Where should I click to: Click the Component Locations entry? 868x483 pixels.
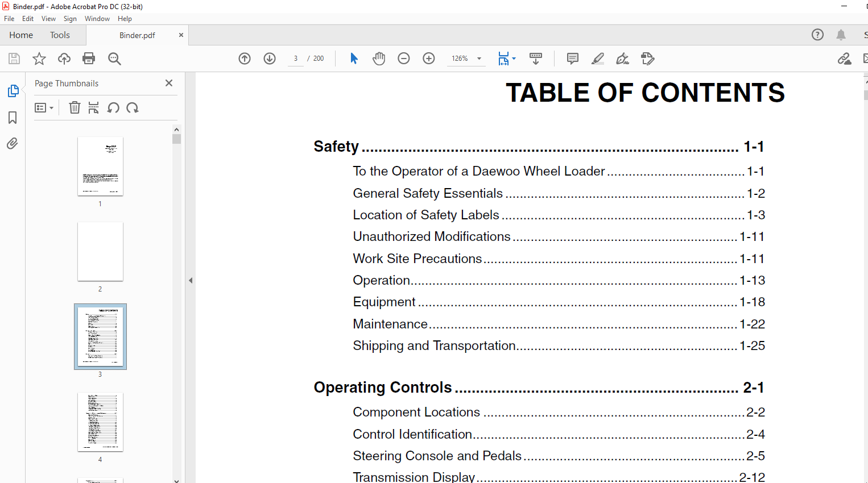pos(559,412)
